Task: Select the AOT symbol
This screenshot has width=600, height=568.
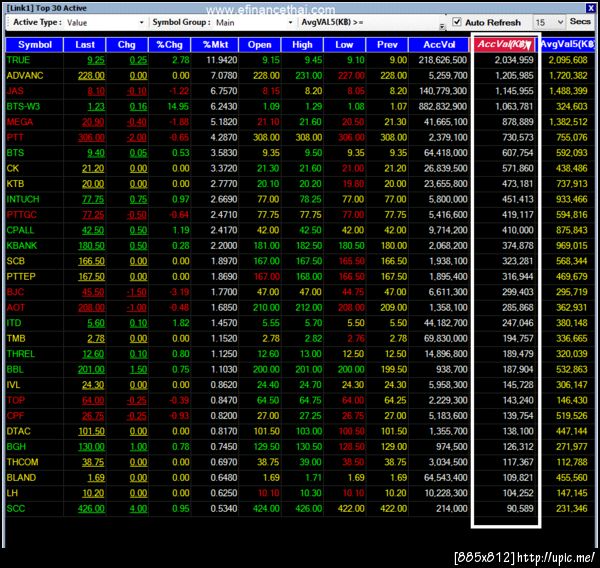Action: [15, 308]
